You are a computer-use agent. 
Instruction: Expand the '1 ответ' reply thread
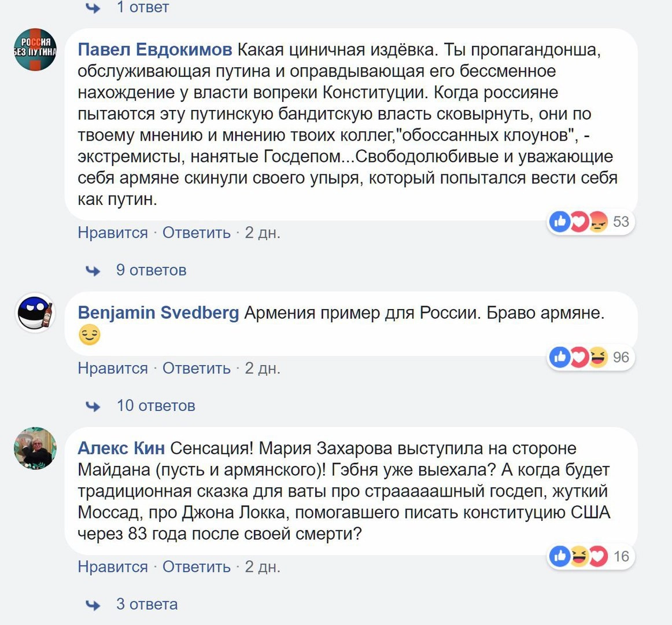142,8
